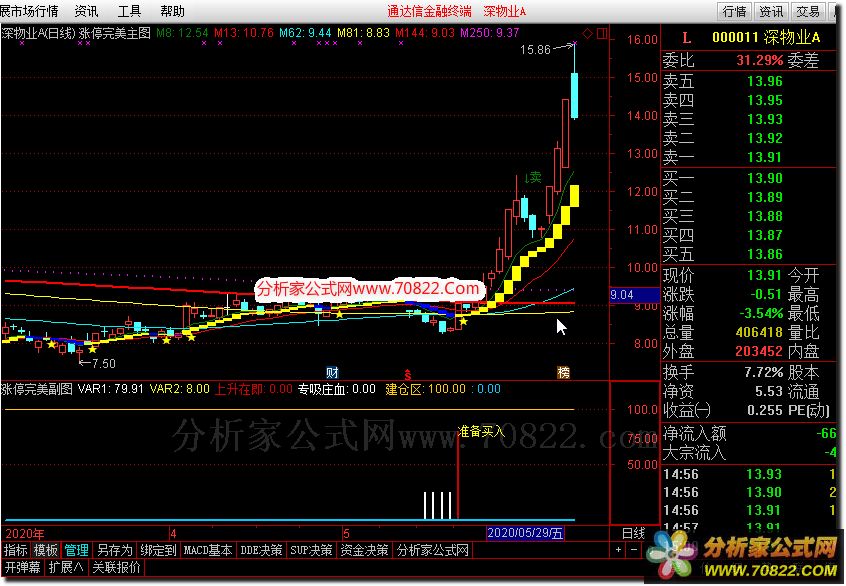Click the 另存为 save-as button
The height and width of the screenshot is (586, 846).
click(x=114, y=550)
